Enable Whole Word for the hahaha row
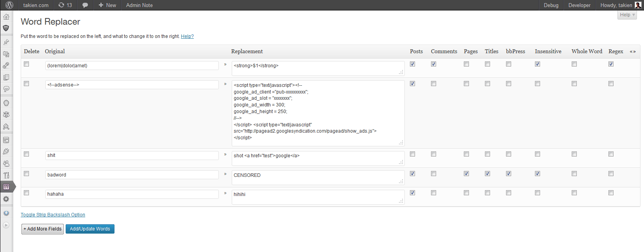The width and height of the screenshot is (644, 252). point(574,193)
